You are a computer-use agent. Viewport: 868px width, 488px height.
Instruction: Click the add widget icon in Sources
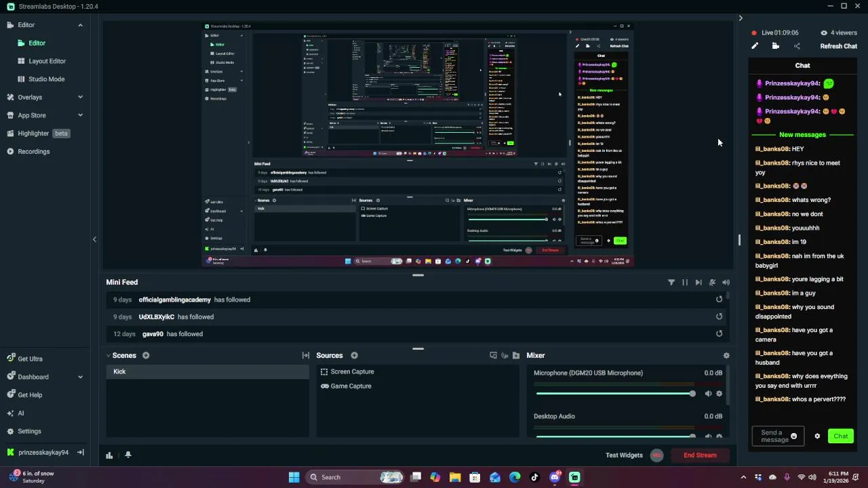(x=493, y=355)
